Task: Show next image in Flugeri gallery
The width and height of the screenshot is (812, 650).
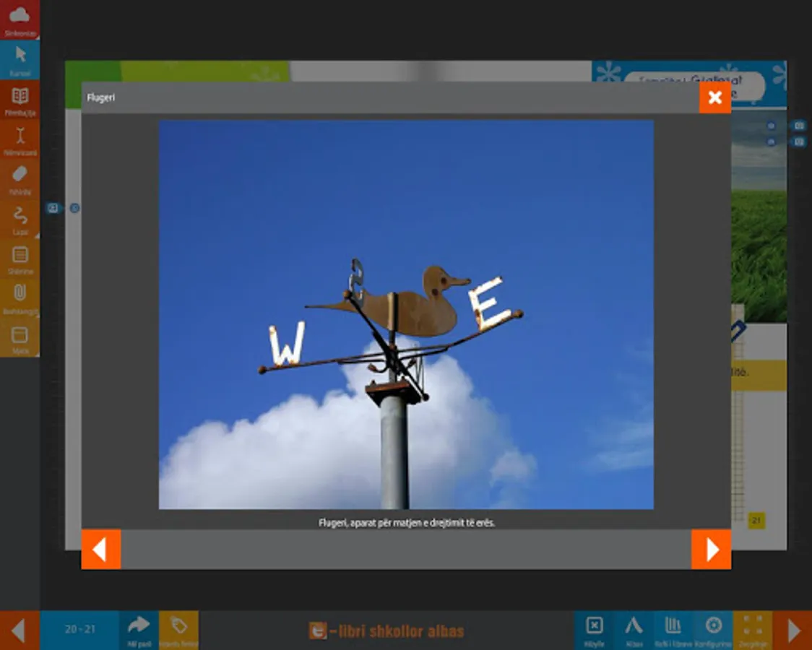Action: point(711,549)
